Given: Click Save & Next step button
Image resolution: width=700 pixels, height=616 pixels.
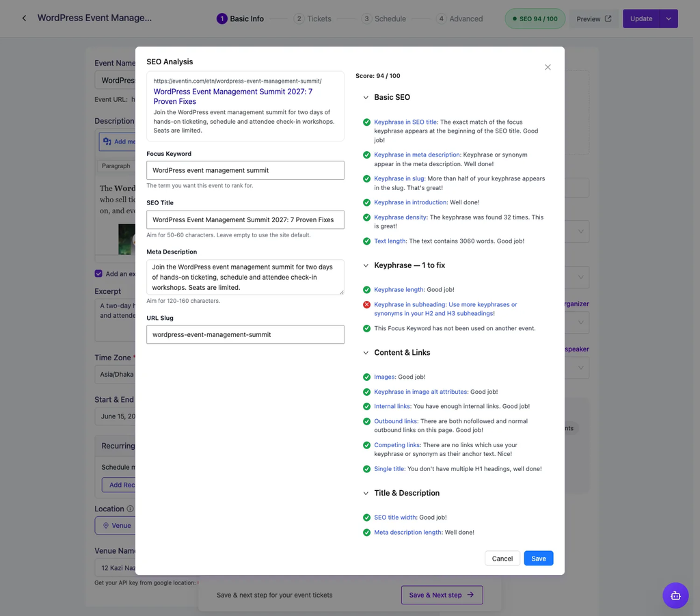Looking at the screenshot, I should point(442,595).
